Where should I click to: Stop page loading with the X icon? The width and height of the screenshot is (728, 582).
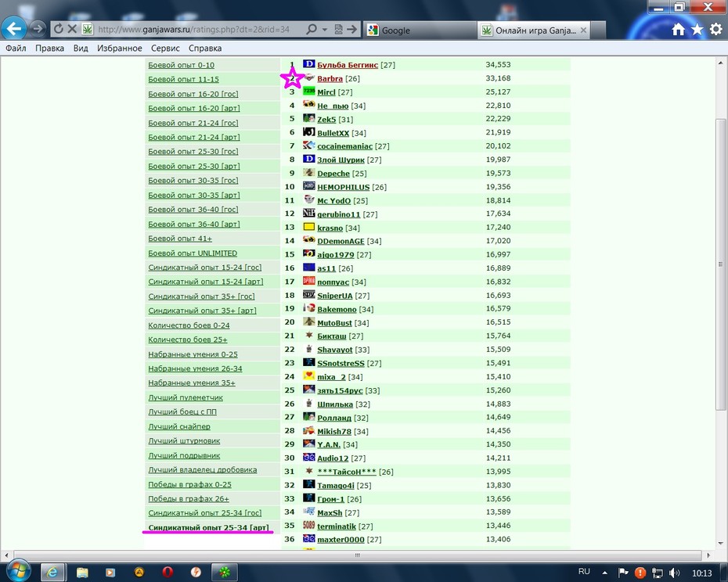click(72, 29)
